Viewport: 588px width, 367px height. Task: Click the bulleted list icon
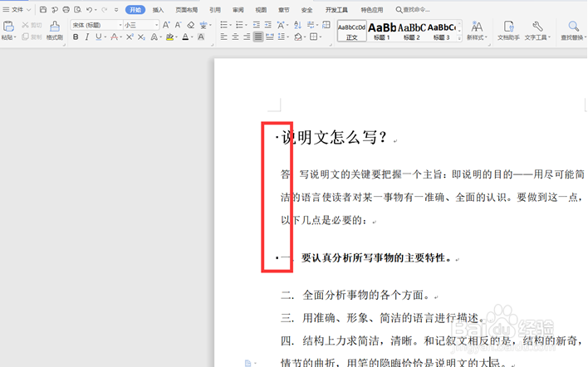click(223, 25)
